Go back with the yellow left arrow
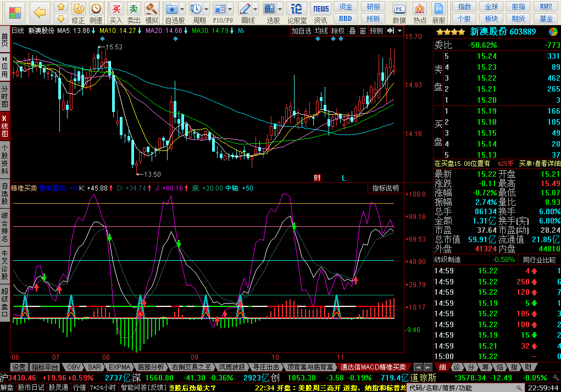561x392 pixels. tap(40, 13)
